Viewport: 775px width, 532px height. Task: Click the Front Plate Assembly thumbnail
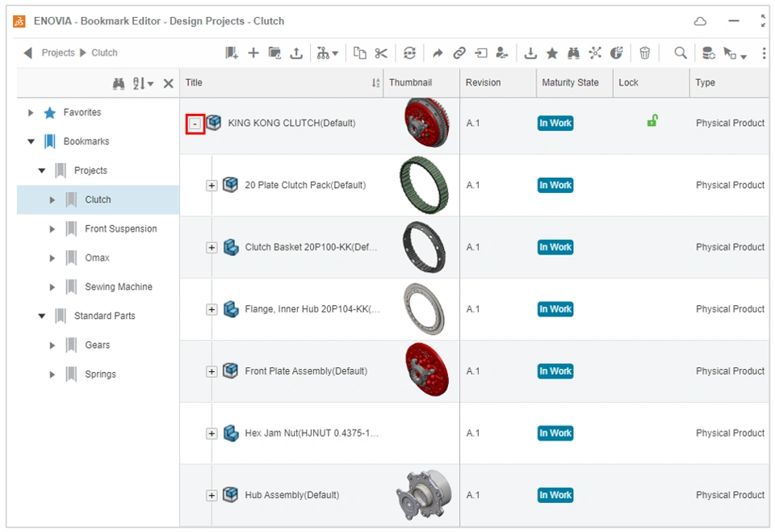[x=426, y=370]
